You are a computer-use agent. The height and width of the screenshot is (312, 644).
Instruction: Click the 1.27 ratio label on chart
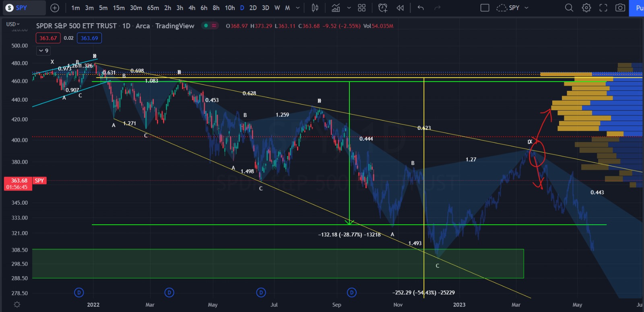pos(471,160)
